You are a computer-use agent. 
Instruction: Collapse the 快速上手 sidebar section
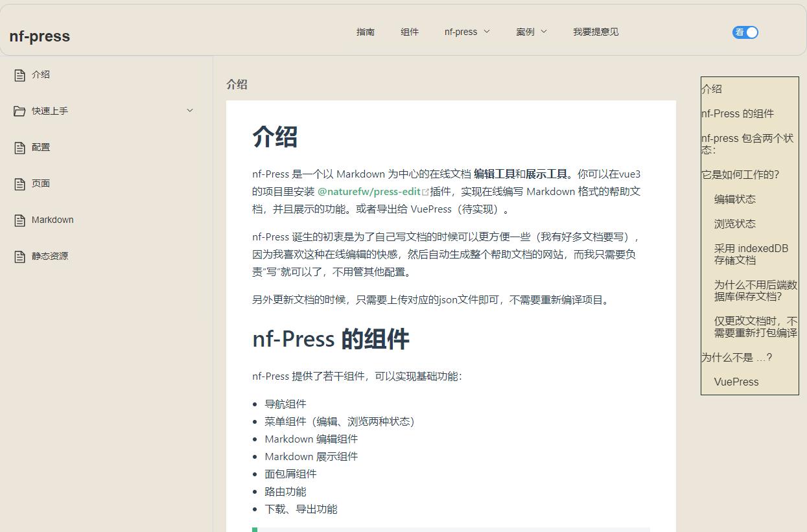(189, 111)
